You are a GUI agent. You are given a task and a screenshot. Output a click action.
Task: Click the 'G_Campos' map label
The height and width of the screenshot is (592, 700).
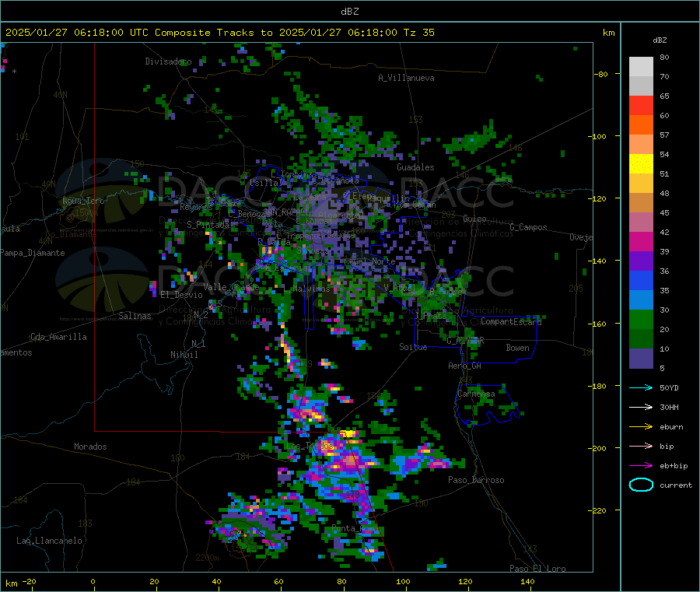528,227
